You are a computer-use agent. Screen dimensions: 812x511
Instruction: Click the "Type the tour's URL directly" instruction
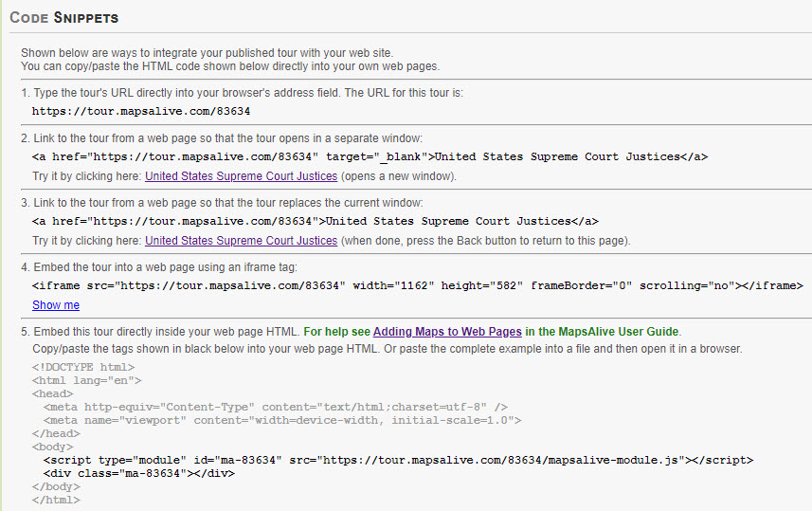click(242, 93)
